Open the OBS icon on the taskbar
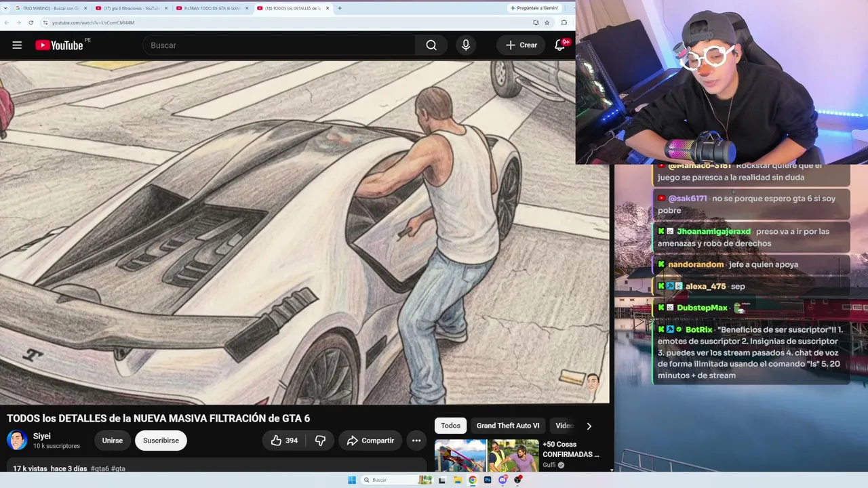868x488 pixels. 518,480
